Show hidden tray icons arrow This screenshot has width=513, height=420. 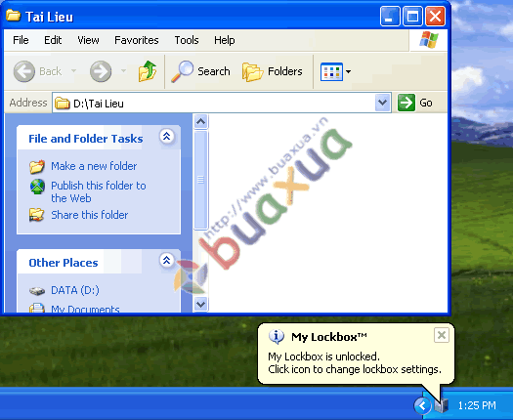422,405
